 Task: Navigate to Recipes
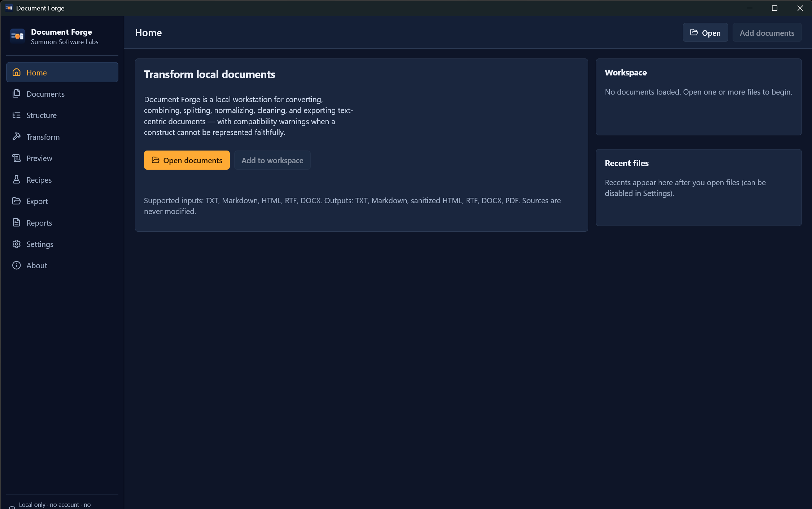(62, 179)
